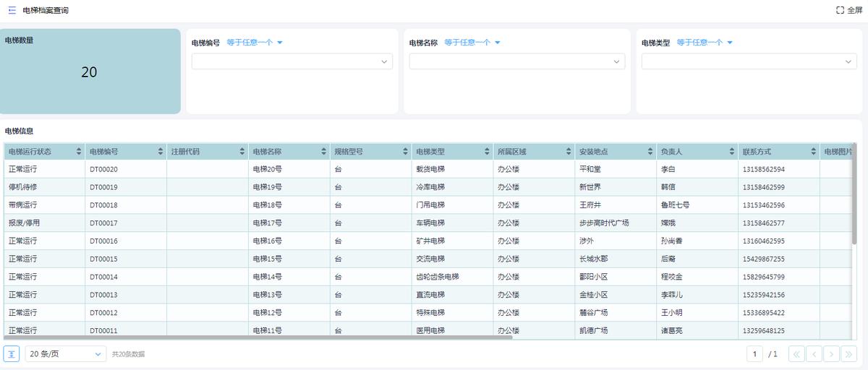This screenshot has width=868, height=370.
Task: Click the 共20条数据 total count text
Action: click(x=129, y=354)
